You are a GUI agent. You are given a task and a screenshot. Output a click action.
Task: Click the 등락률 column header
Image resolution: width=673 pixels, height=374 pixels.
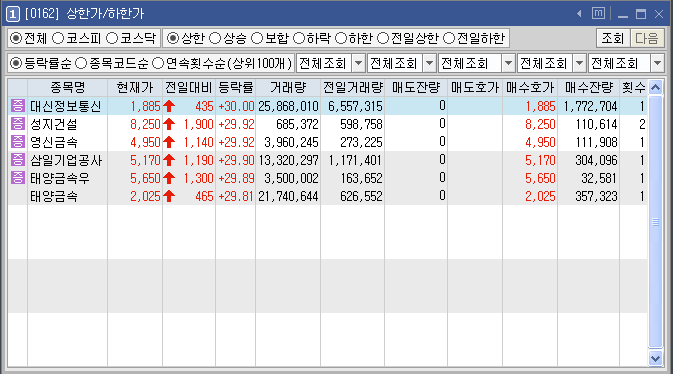(x=236, y=88)
